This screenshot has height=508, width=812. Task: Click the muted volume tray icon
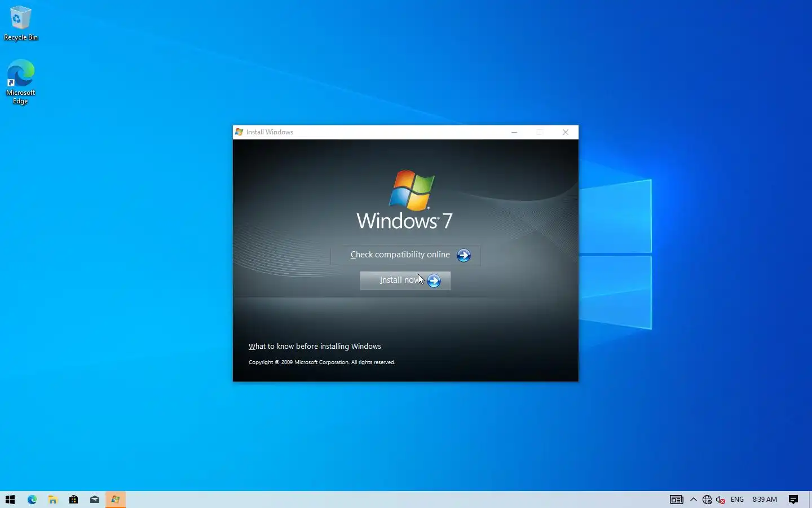[721, 500]
